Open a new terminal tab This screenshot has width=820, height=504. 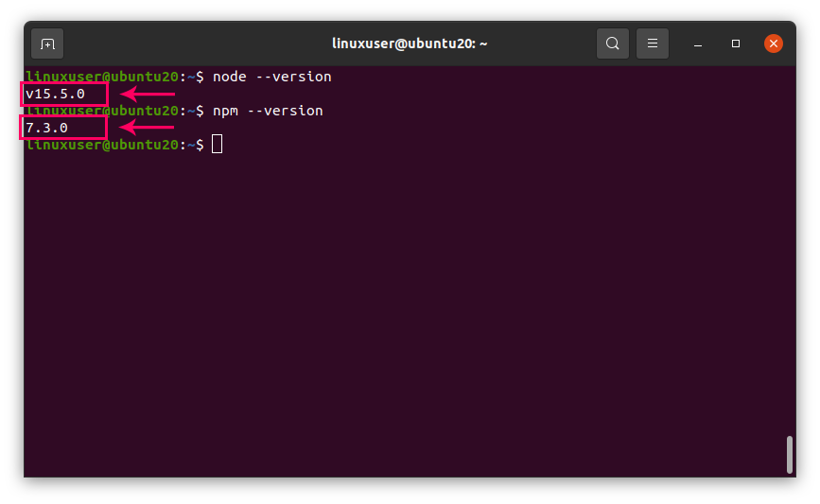click(x=47, y=43)
